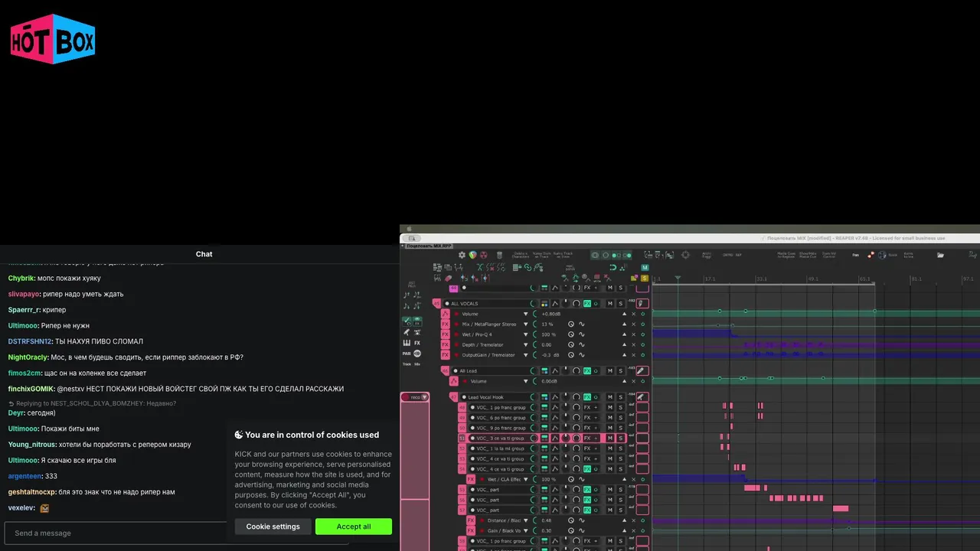Screen dimensions: 980x551
Task: Collapse the Depth / Tremolator lane up arrow
Action: coord(624,344)
